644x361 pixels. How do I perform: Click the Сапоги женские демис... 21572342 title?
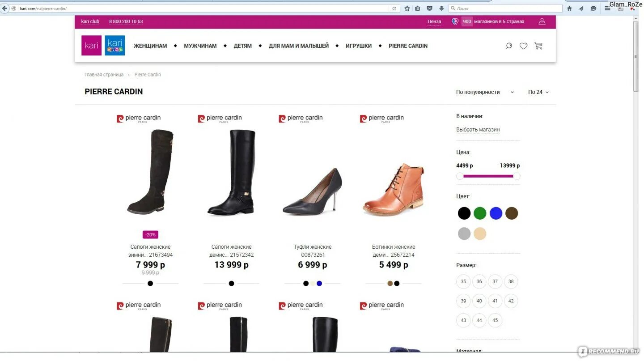tap(232, 251)
